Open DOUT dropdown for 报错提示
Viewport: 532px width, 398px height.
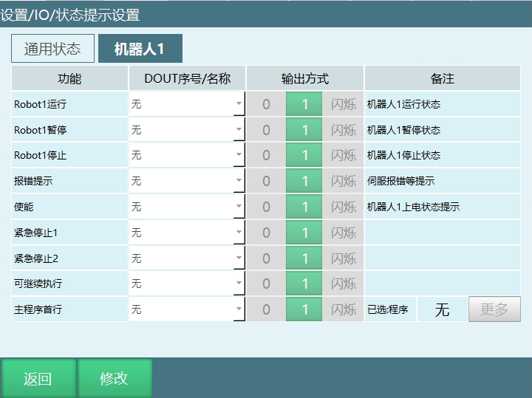coord(187,181)
